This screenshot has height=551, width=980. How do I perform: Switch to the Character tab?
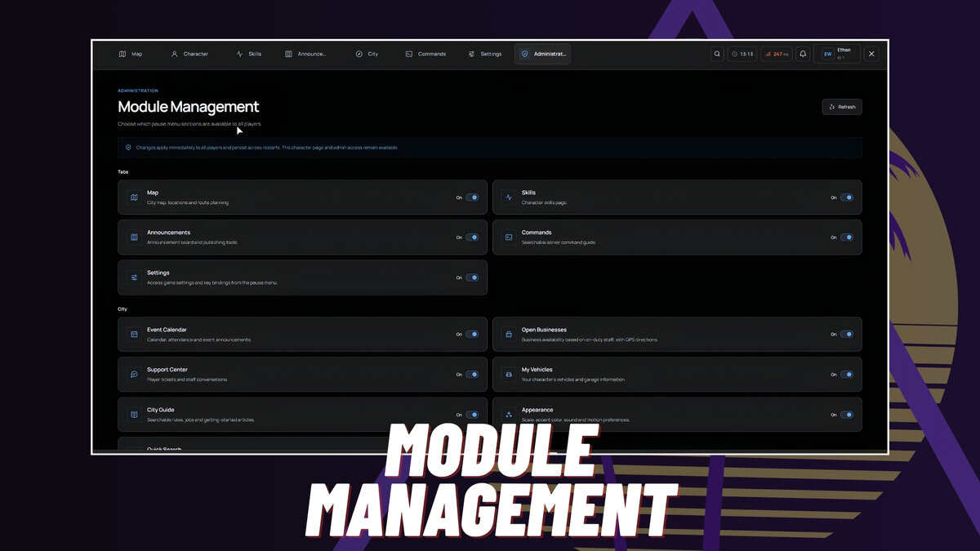[x=189, y=54]
